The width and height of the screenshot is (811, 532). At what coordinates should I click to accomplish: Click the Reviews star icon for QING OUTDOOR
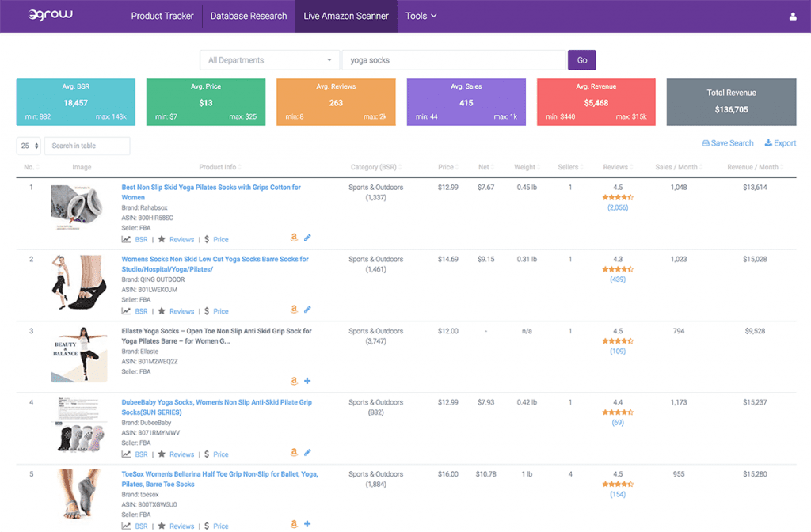(x=162, y=311)
